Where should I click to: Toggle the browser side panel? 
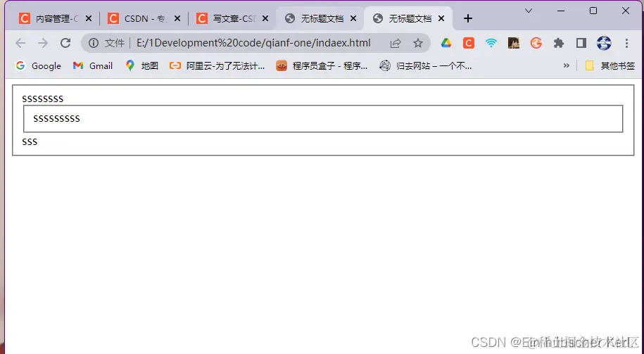581,43
